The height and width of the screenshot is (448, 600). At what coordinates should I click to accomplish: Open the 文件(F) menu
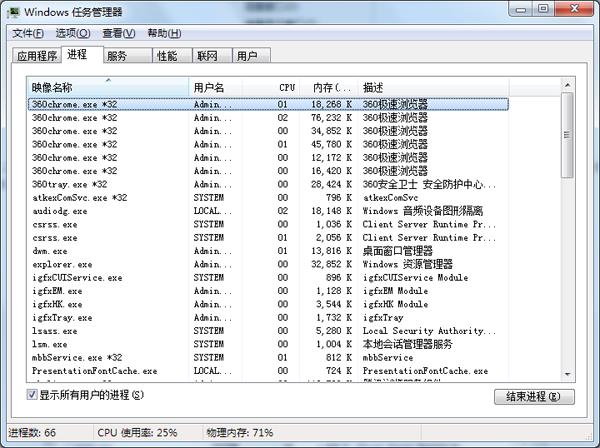pyautogui.click(x=28, y=33)
